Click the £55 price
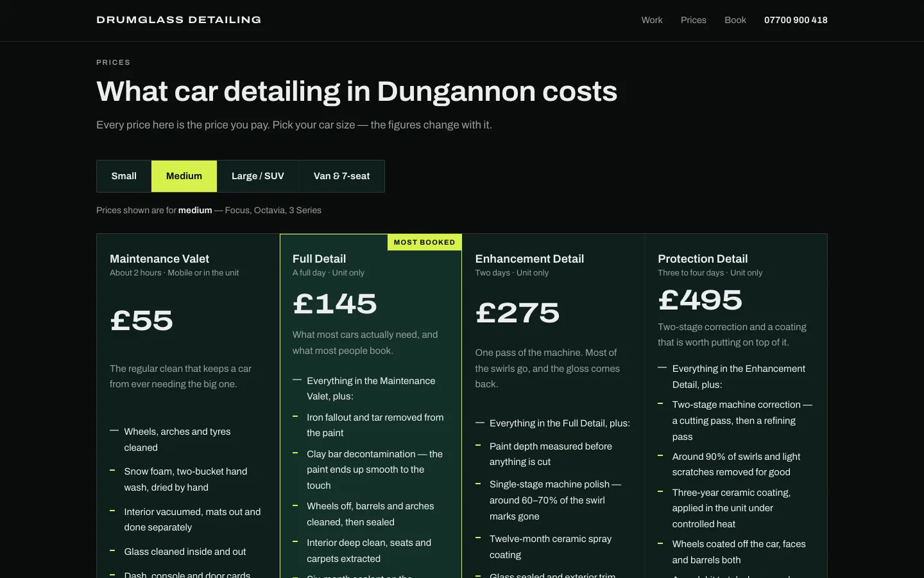924x578 pixels. pyautogui.click(x=142, y=320)
